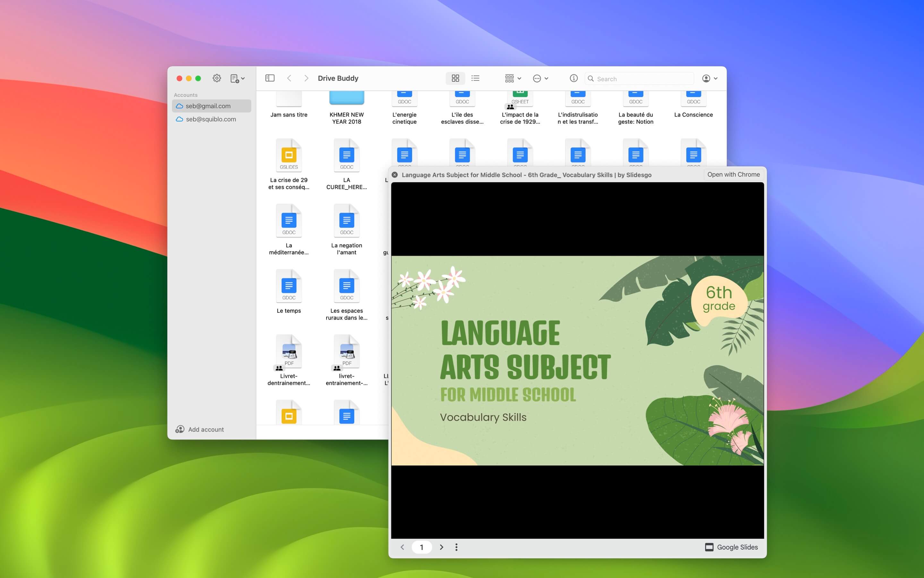Viewport: 924px width, 578px height.
Task: Toggle the sidebar panel button
Action: pyautogui.click(x=270, y=78)
